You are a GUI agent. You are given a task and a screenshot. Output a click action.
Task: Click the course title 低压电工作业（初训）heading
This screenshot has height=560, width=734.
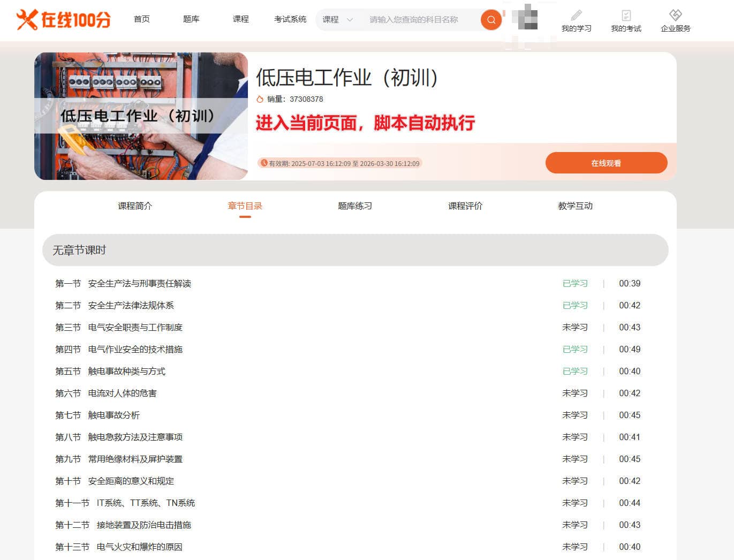[347, 78]
